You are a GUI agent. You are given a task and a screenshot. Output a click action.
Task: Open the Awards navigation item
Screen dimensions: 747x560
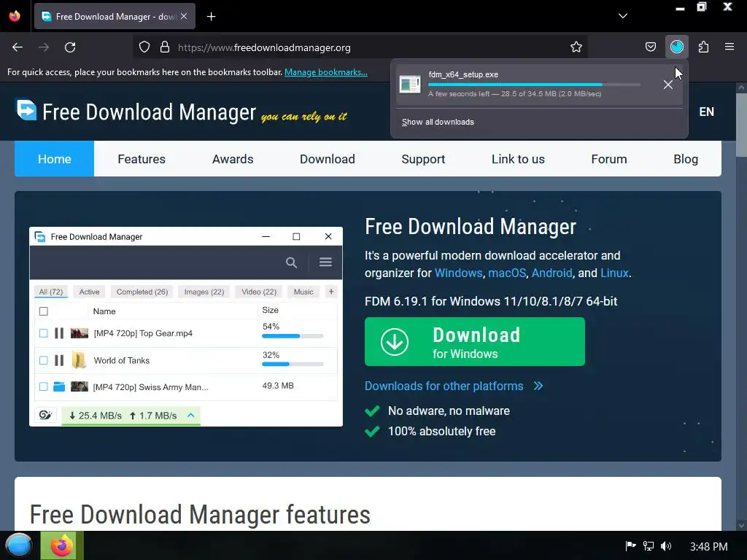233,159
